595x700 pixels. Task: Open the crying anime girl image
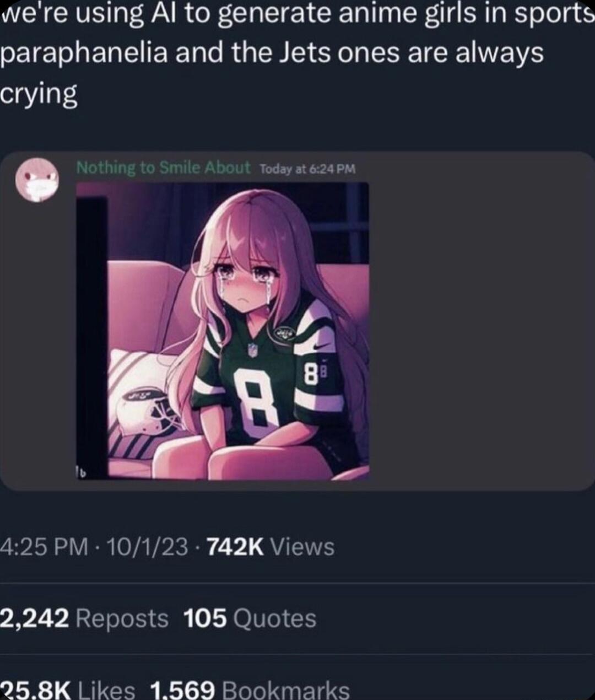click(223, 331)
